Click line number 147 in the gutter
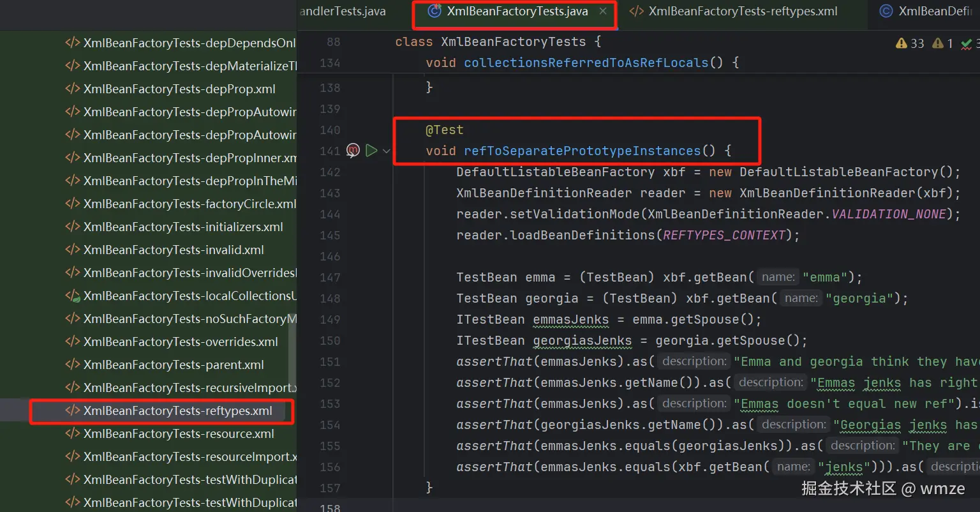Image resolution: width=980 pixels, height=512 pixels. click(x=330, y=277)
